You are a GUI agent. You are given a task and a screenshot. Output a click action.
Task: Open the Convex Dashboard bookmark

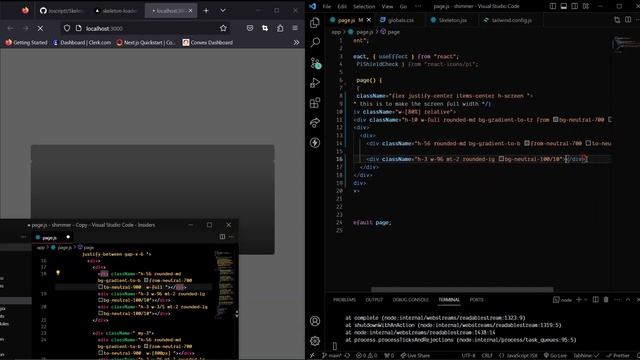(x=207, y=42)
